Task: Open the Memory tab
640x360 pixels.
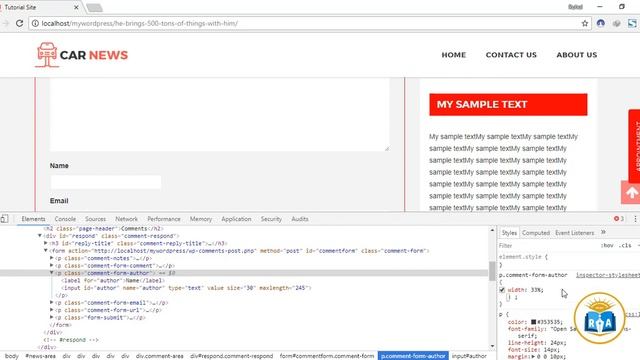Action: tap(201, 219)
